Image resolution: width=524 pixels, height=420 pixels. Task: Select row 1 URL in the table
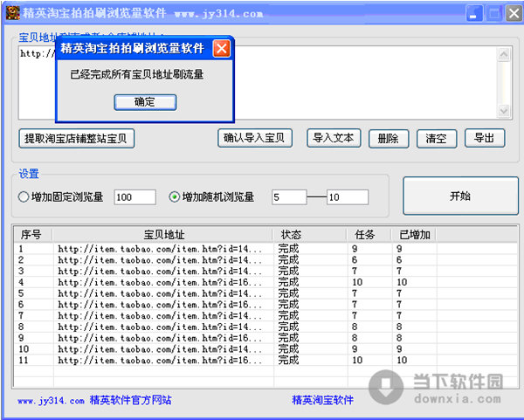click(160, 249)
